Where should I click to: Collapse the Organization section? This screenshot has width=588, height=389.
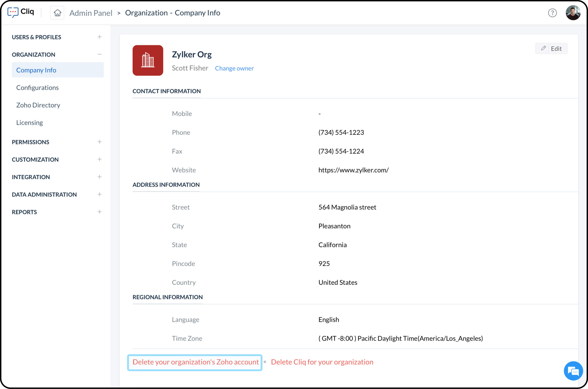click(99, 54)
